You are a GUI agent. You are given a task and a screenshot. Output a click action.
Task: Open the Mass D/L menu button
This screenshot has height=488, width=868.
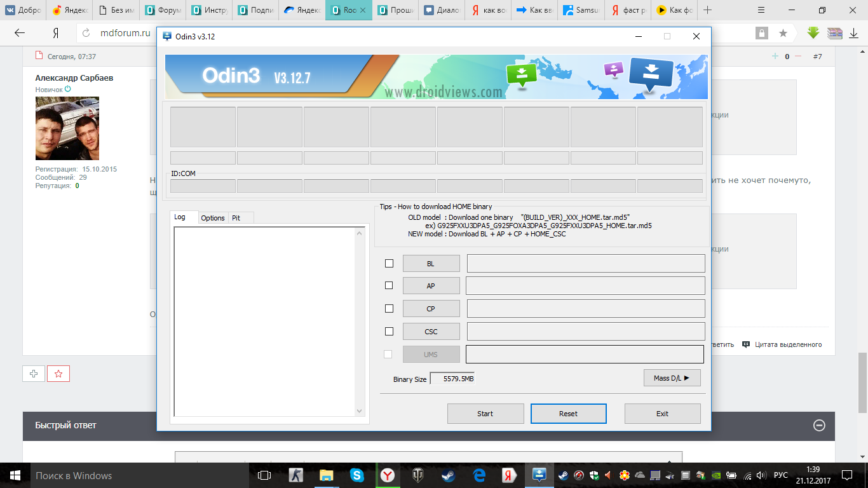[x=672, y=378]
